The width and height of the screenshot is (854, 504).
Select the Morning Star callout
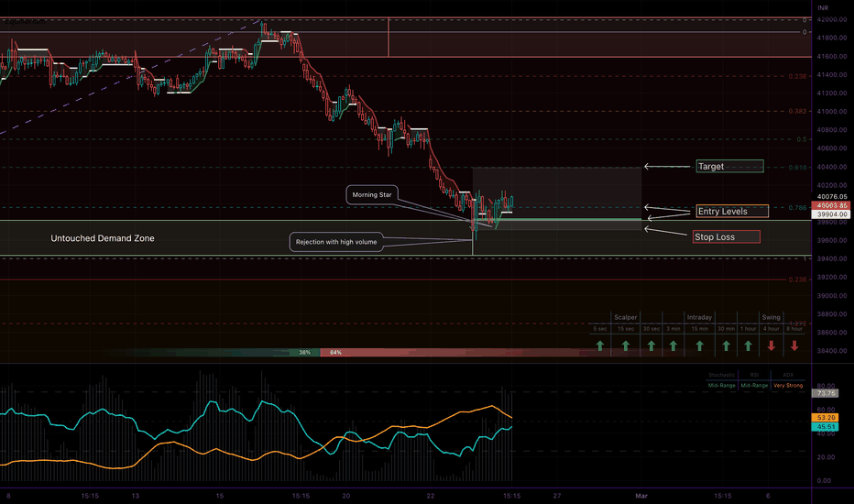pos(372,194)
